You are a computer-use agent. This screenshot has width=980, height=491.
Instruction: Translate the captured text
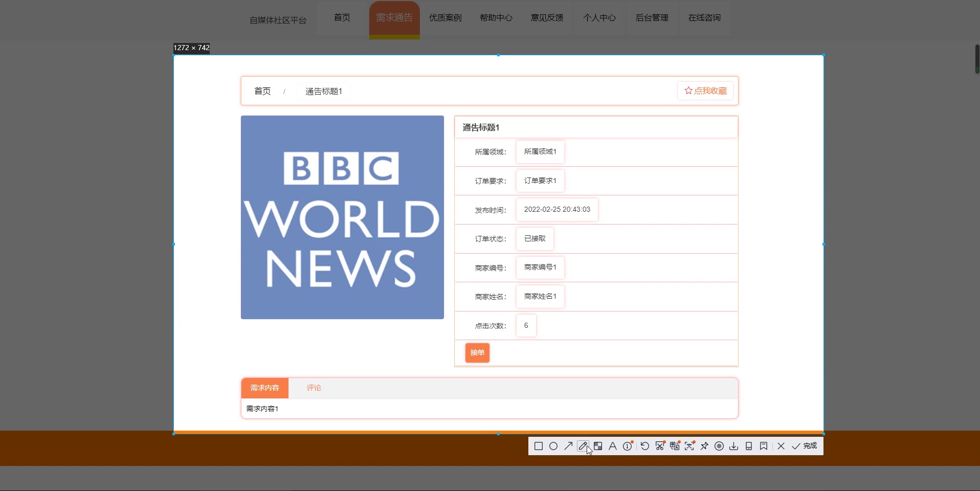675,446
